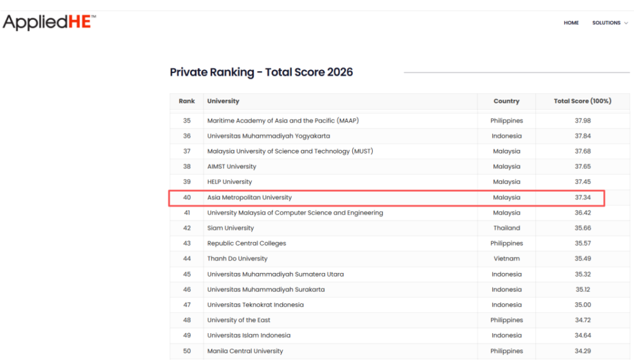Click the Rank column header
Screen dimensions: 634x364
(x=186, y=102)
